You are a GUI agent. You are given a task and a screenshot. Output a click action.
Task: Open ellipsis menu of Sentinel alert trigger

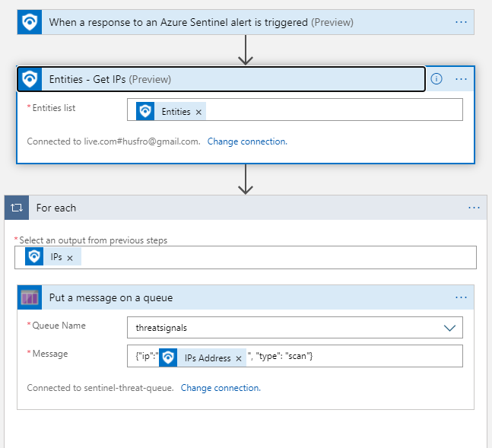click(x=461, y=22)
